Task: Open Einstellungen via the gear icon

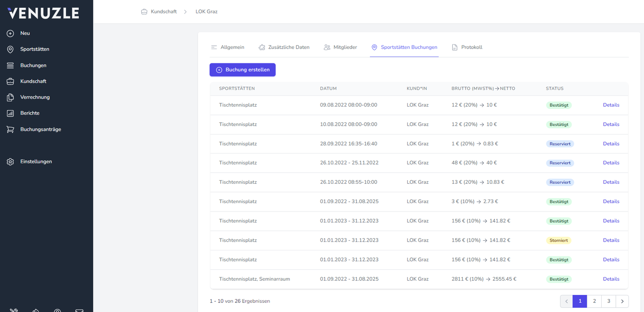Action: (x=10, y=162)
